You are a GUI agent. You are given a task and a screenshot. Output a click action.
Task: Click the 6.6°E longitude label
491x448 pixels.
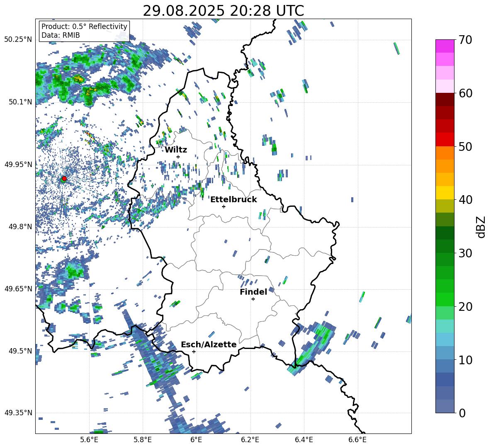[x=357, y=440]
